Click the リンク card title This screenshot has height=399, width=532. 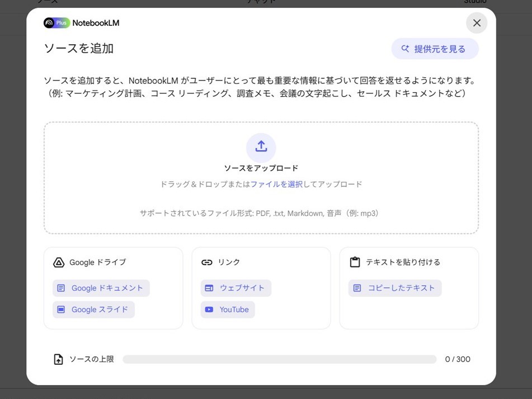click(229, 262)
